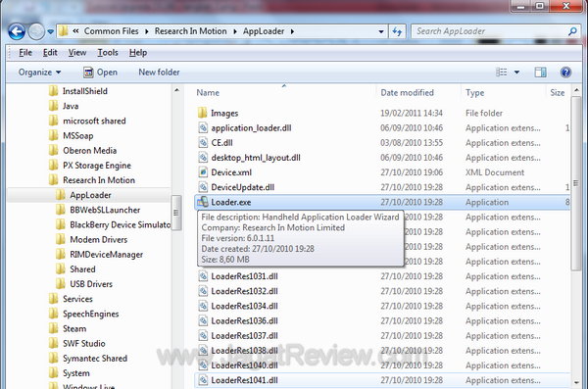This screenshot has height=389, width=588.
Task: Open the Organize dropdown
Action: click(x=39, y=73)
